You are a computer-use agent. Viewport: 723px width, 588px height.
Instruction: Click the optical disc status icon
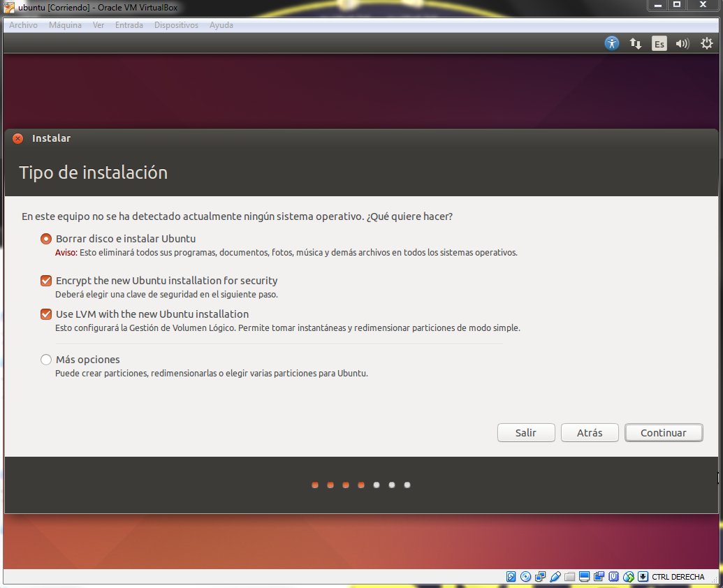(525, 577)
